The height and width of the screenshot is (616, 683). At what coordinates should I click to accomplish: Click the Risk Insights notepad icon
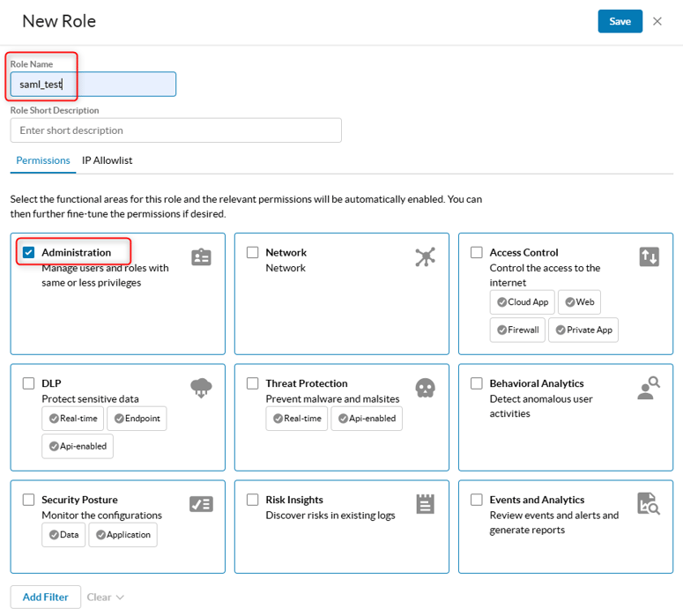425,504
